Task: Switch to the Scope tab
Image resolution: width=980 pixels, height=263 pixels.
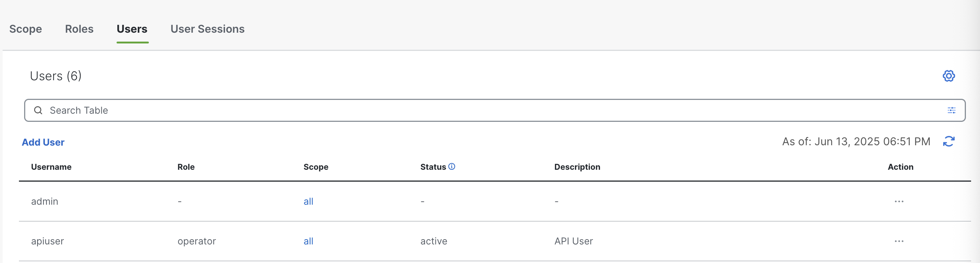Action: 26,29
